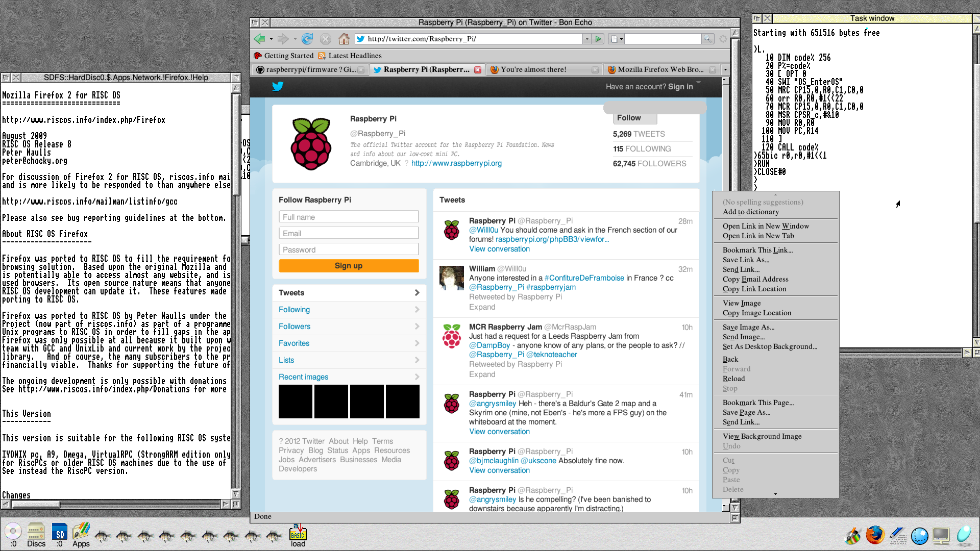Image resolution: width=980 pixels, height=551 pixels.
Task: Open the Raspberry Pi profile logo image
Action: (311, 143)
